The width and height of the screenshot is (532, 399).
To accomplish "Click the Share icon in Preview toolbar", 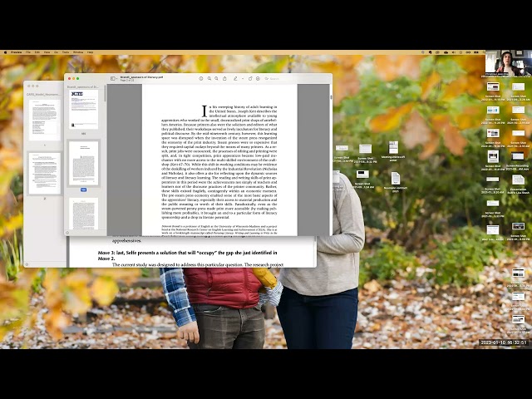I will point(224,78).
